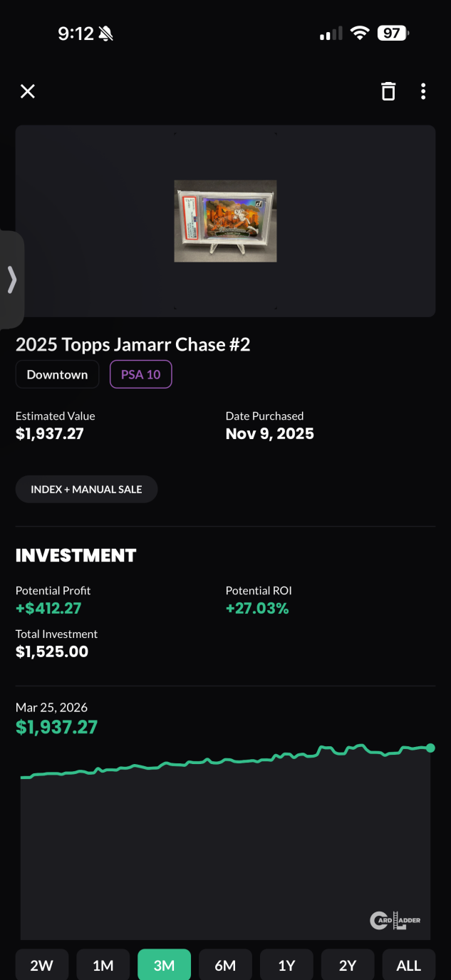451x980 pixels.
Task: Tap the Card Ladder watermark logo
Action: pyautogui.click(x=395, y=921)
